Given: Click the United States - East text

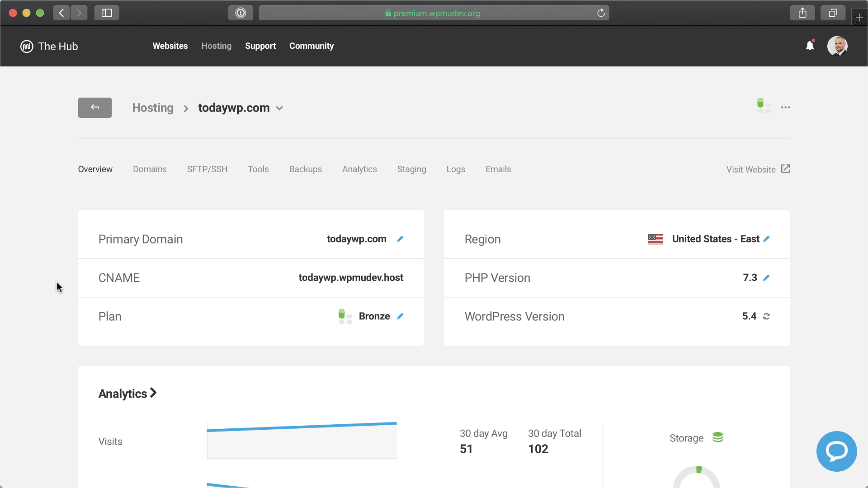Looking at the screenshot, I should tap(716, 239).
